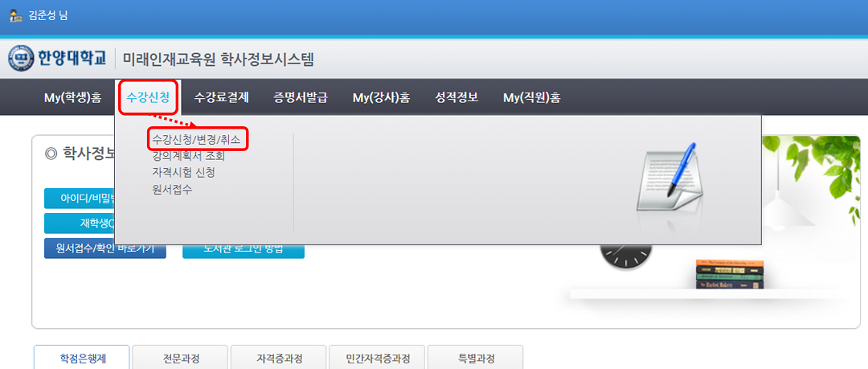Go to the 증명서발급 menu
The width and height of the screenshot is (868, 369).
coord(301,98)
